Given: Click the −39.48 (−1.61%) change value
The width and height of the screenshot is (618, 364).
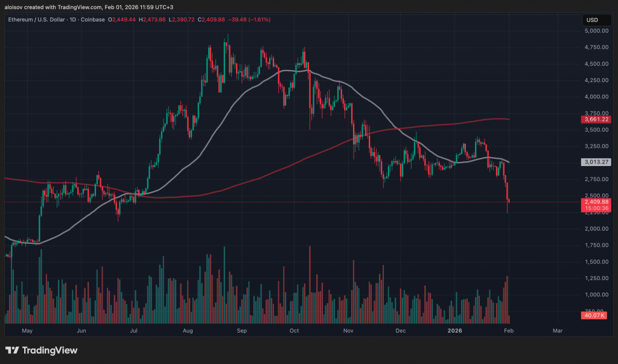Looking at the screenshot, I should tap(249, 20).
